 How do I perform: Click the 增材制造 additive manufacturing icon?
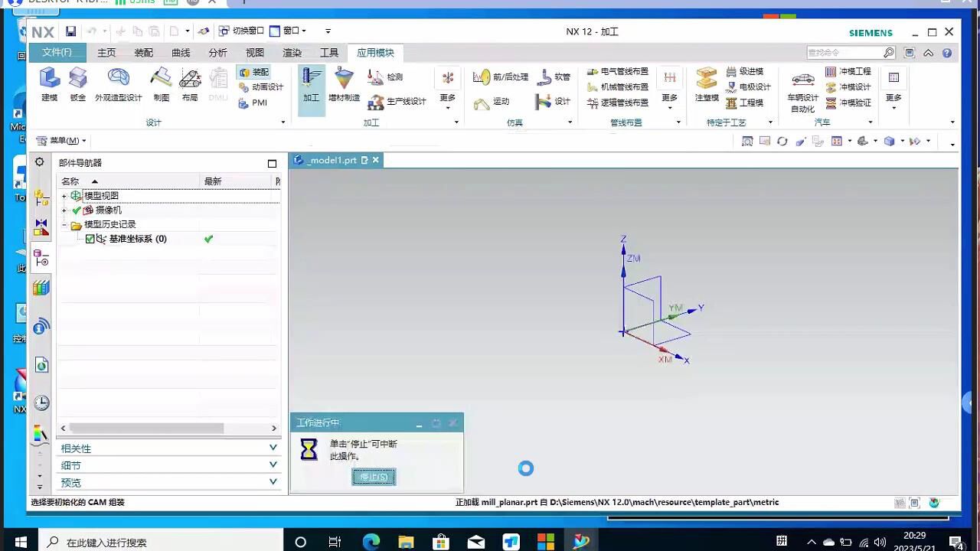pos(344,84)
